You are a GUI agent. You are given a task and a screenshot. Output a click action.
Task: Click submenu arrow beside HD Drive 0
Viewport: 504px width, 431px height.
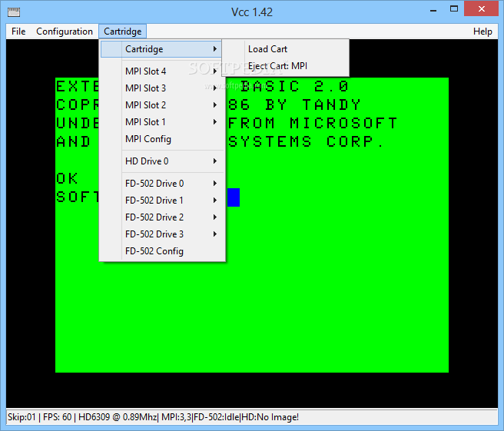[x=214, y=161]
